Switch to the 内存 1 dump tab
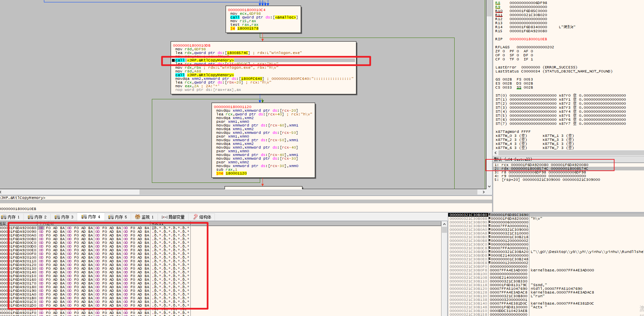Image resolution: width=644 pixels, height=316 pixels. [11, 217]
